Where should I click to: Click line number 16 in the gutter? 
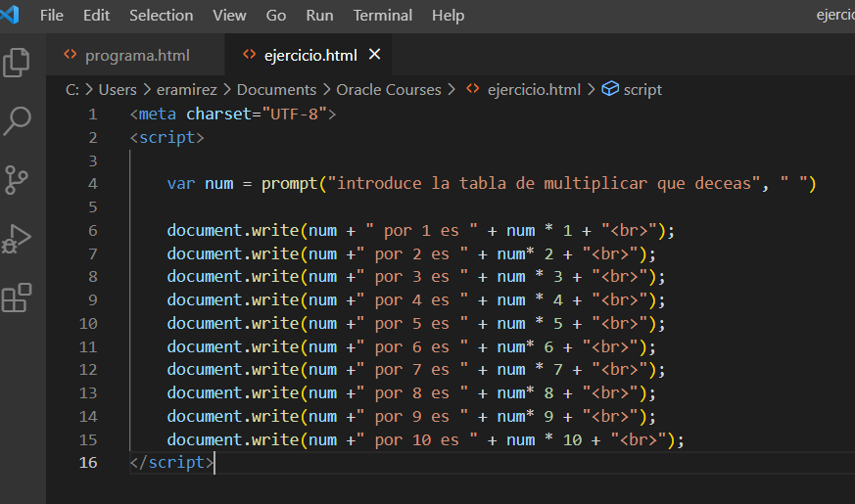point(88,463)
